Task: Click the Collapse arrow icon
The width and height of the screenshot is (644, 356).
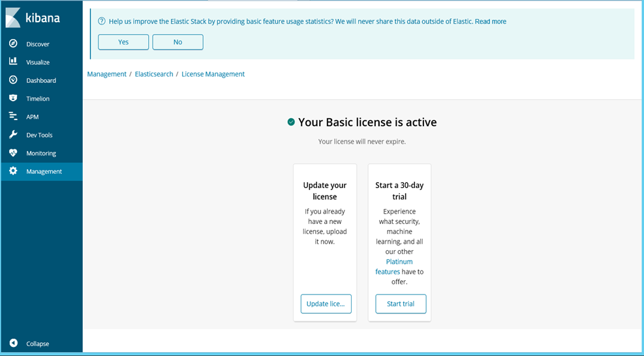Action: click(14, 343)
